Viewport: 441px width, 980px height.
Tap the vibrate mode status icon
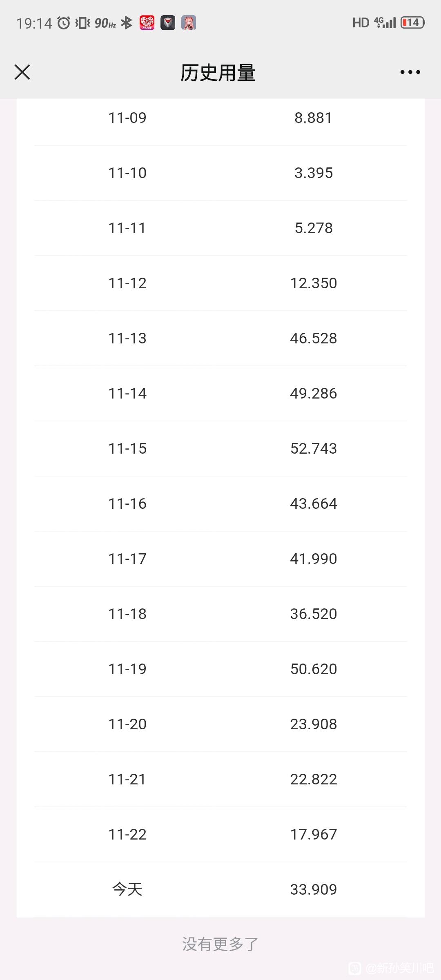(x=82, y=23)
